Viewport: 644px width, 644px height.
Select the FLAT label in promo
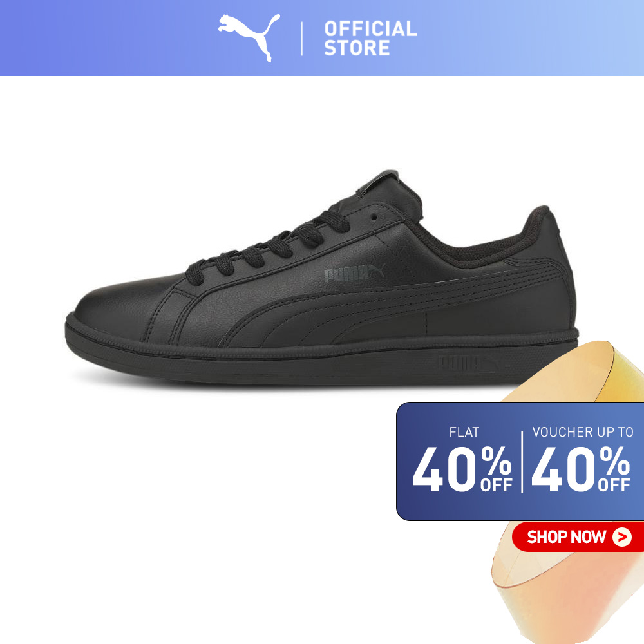pos(464,432)
